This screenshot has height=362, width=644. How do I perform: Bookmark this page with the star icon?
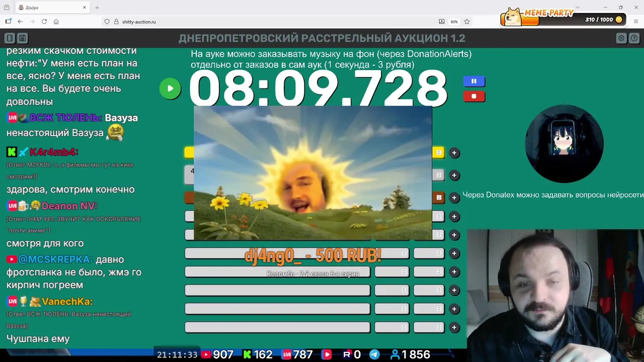pos(467,22)
